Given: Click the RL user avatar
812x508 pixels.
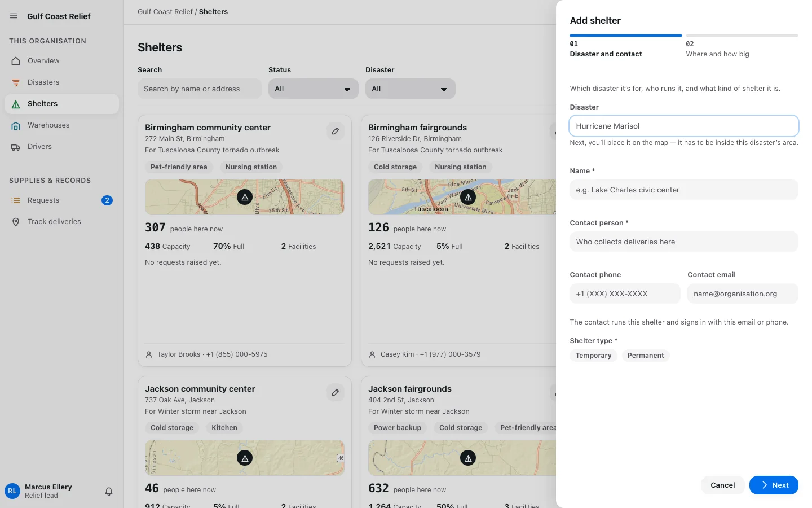Looking at the screenshot, I should [x=12, y=491].
